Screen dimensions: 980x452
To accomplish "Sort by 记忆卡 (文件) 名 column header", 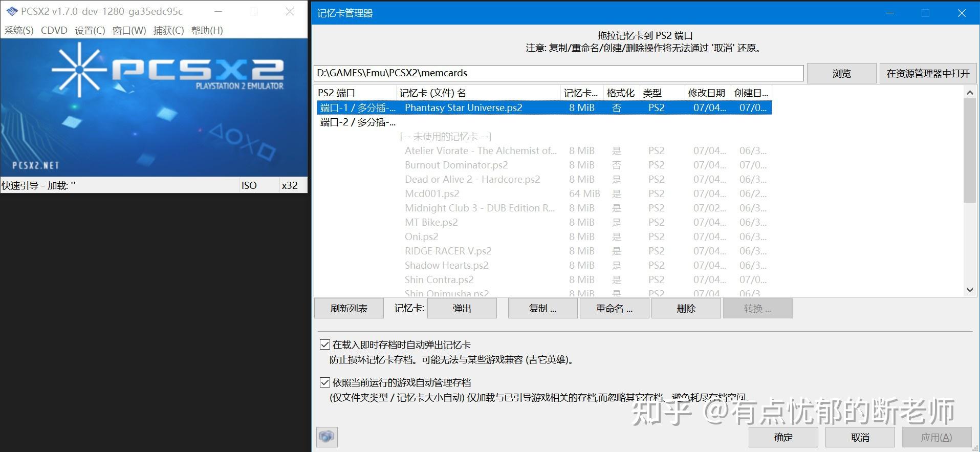I will coord(478,93).
